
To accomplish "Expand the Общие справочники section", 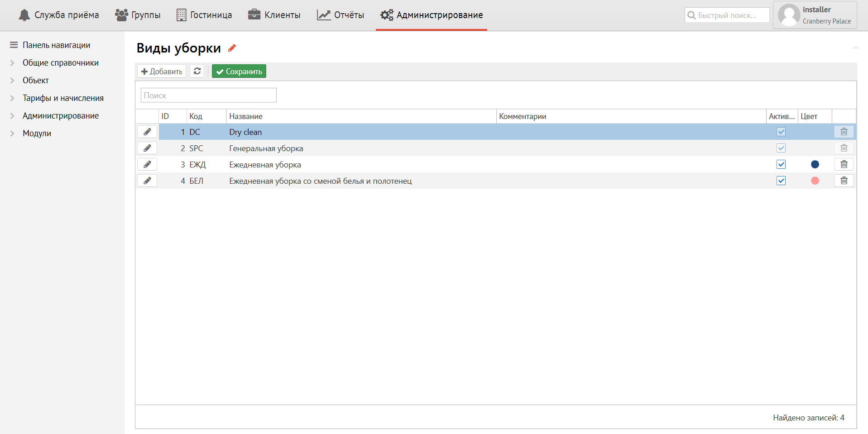I will pos(13,63).
